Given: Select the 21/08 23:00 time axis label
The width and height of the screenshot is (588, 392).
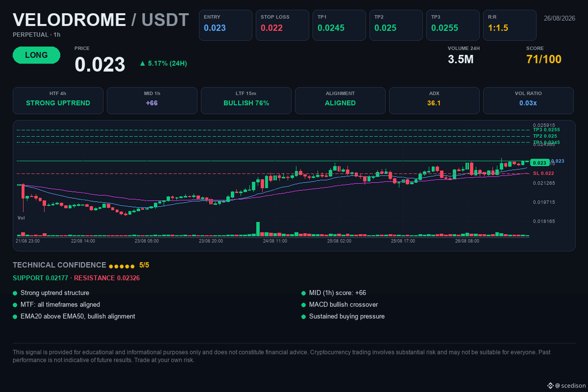Looking at the screenshot, I should 27,241.
